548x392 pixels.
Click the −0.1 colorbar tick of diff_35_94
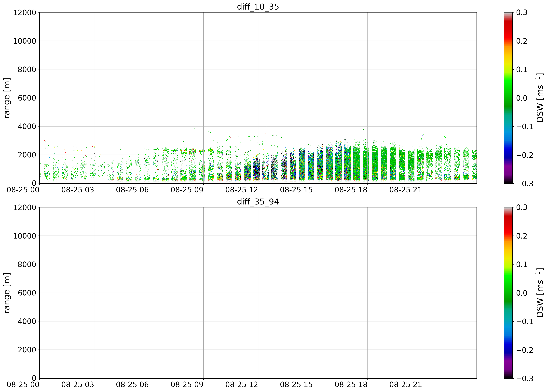pos(525,321)
